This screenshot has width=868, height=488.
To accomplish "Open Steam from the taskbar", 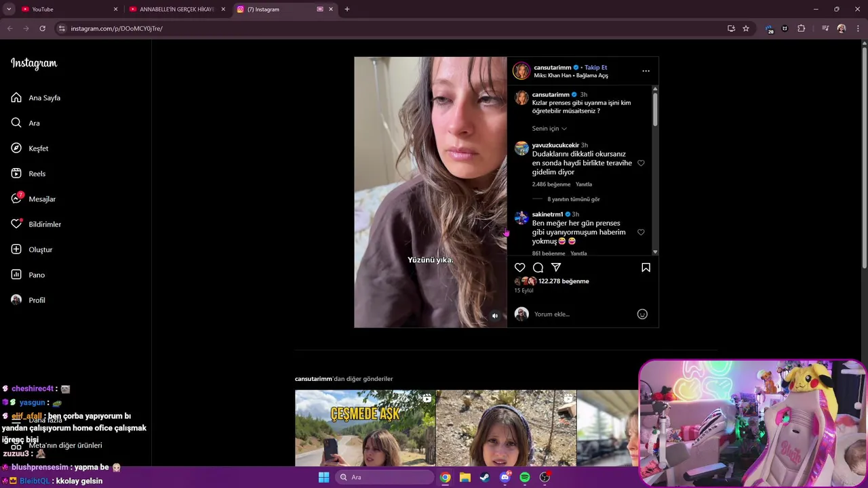I will [485, 477].
